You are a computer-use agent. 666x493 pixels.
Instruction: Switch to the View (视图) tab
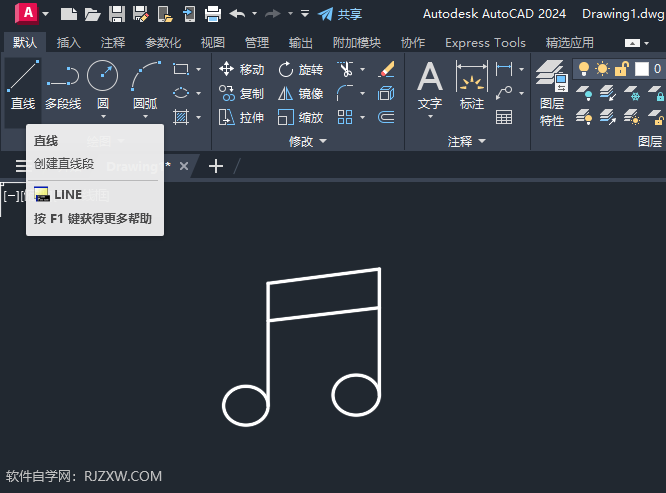click(x=212, y=42)
